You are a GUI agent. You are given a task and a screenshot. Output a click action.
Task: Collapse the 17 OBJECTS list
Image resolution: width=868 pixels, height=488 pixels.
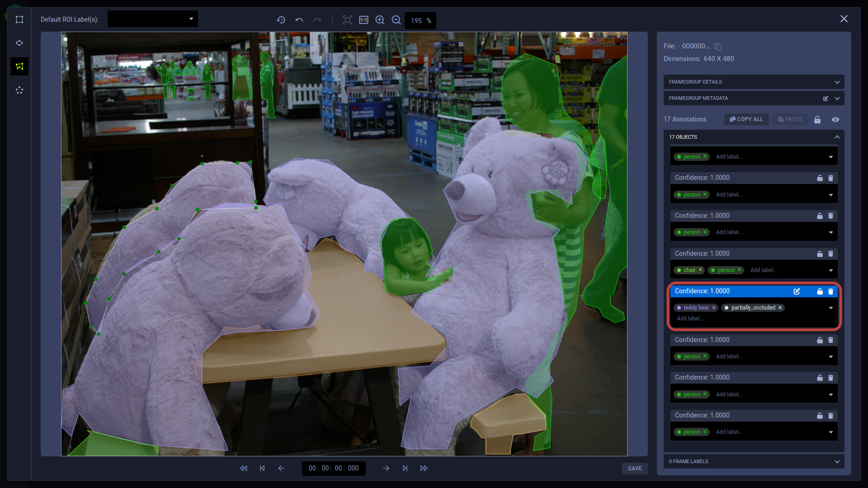tap(836, 136)
